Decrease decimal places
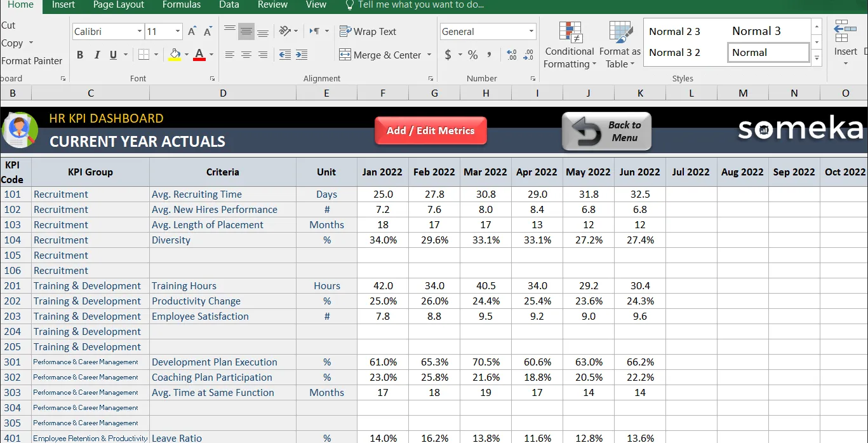 (x=528, y=55)
